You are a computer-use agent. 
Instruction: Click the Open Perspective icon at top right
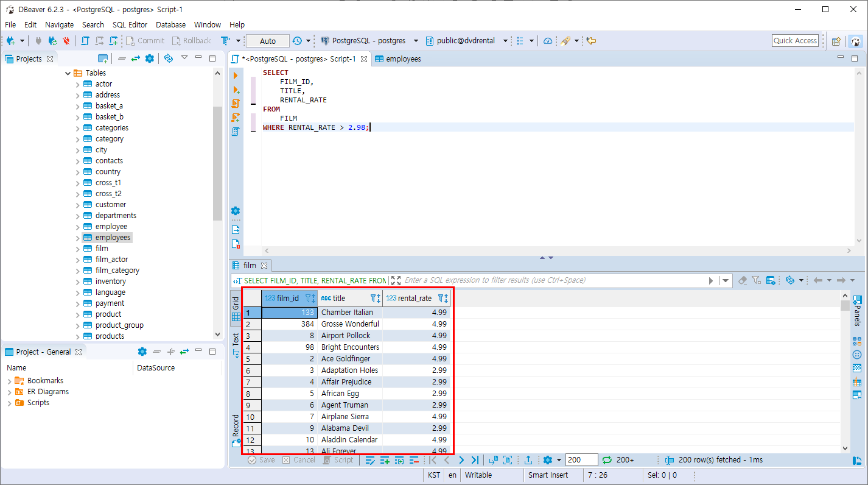tap(836, 41)
